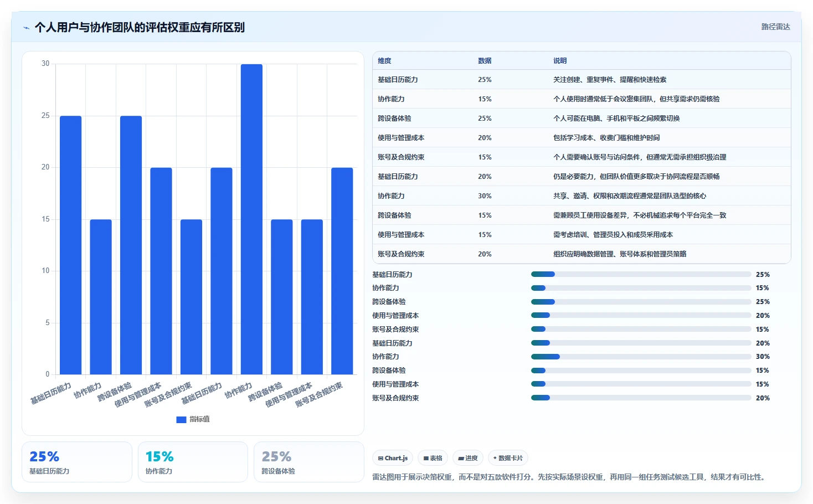Viewport: 813px width, 504px height.
Task: Click the 跨设备体验 bar with value 25
Action: (x=131, y=245)
